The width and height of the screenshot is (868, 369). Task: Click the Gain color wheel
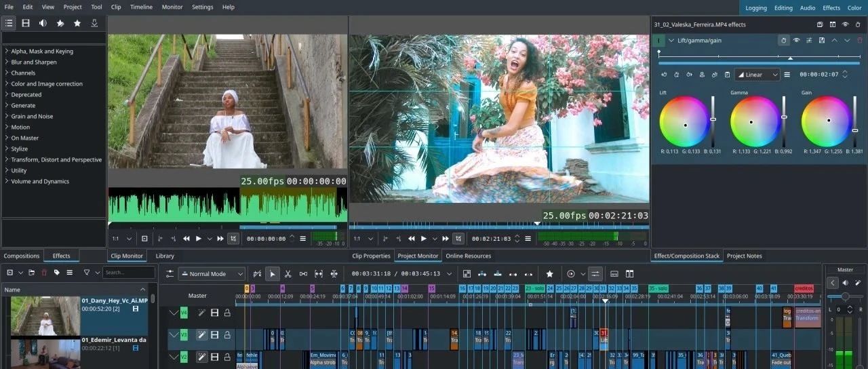(827, 121)
